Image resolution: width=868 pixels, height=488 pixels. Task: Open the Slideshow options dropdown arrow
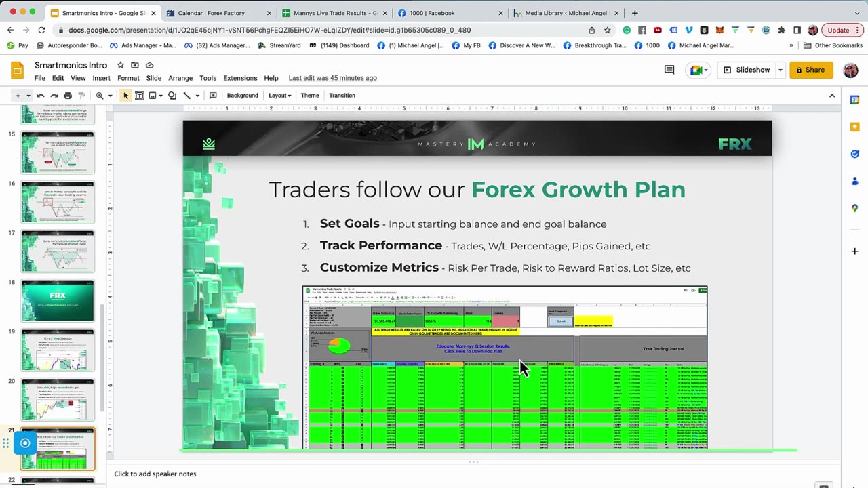tap(781, 70)
